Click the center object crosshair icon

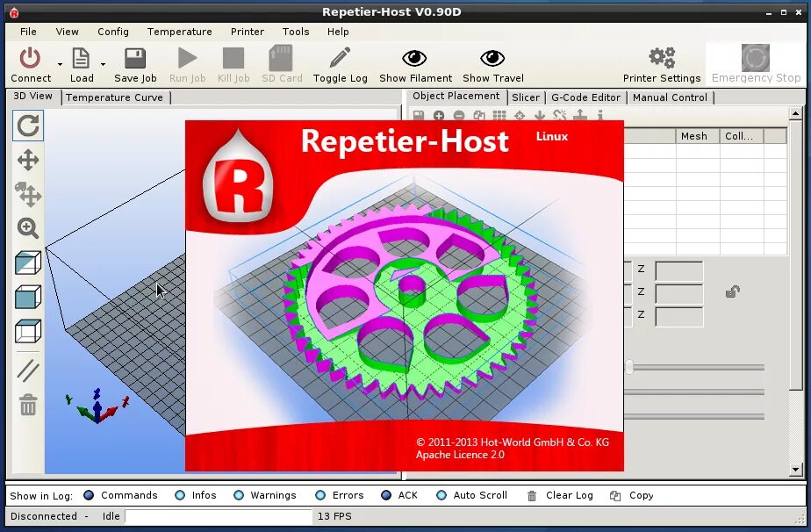pyautogui.click(x=520, y=115)
